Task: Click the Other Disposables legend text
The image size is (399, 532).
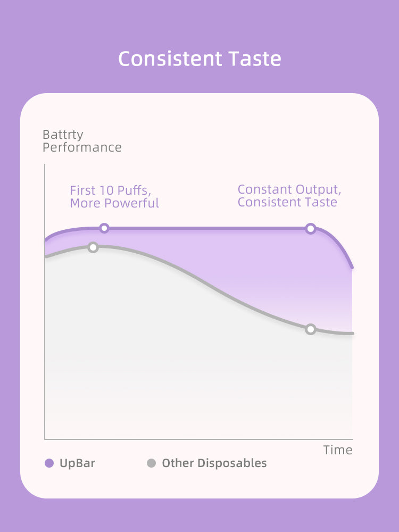Action: [214, 463]
